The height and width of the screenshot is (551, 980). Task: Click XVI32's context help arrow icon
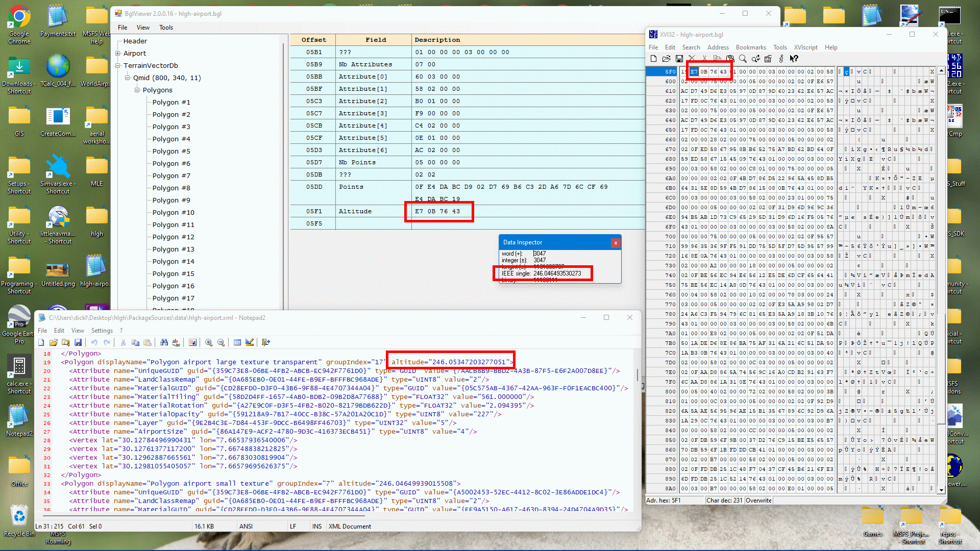coord(794,58)
